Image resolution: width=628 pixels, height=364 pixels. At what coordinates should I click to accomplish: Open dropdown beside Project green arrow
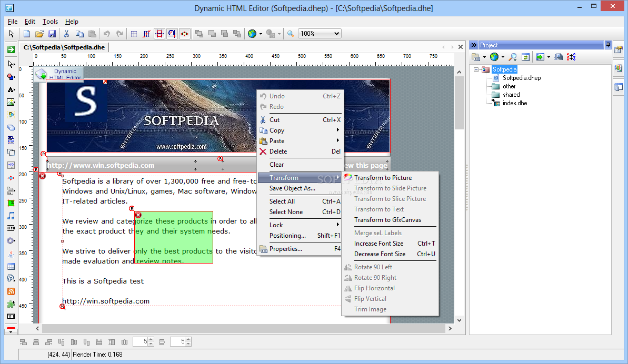[549, 57]
